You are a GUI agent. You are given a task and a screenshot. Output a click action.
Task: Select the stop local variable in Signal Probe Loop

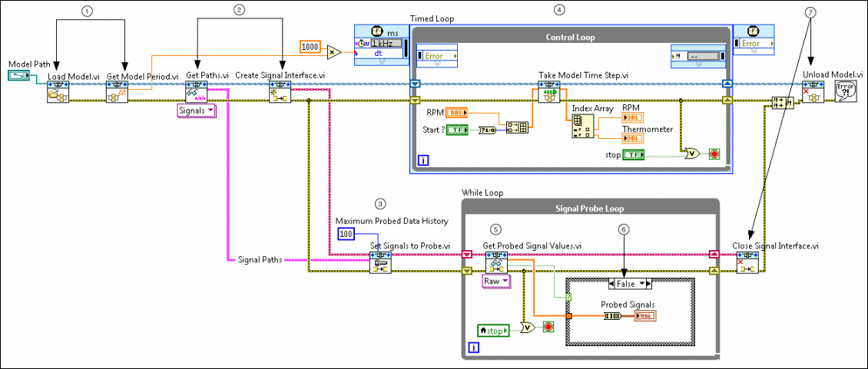click(494, 331)
